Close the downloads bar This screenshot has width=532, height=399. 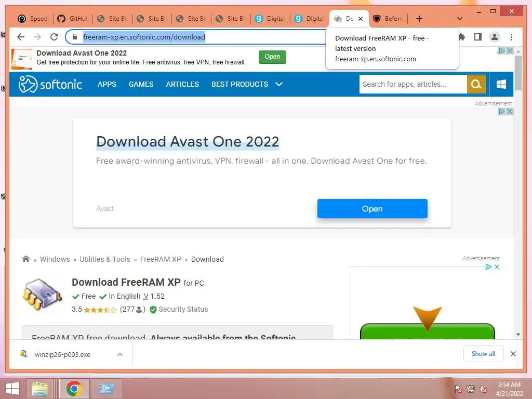[x=513, y=354]
